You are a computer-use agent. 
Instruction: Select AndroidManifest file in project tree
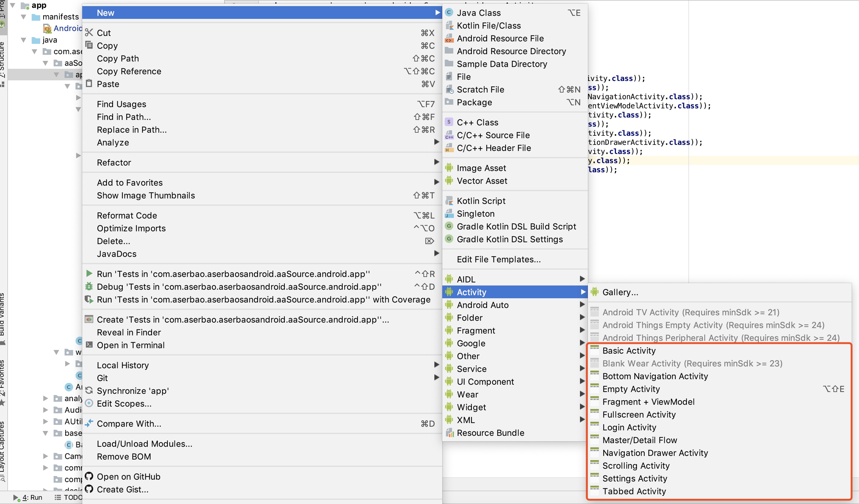point(62,28)
